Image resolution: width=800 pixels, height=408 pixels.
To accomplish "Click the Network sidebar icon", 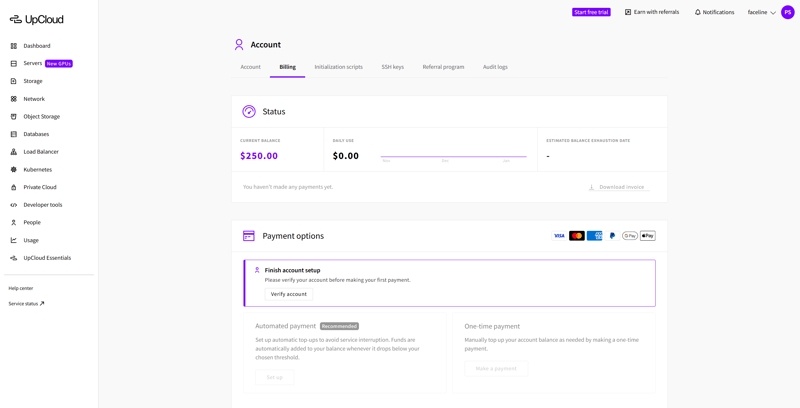I will pos(14,99).
